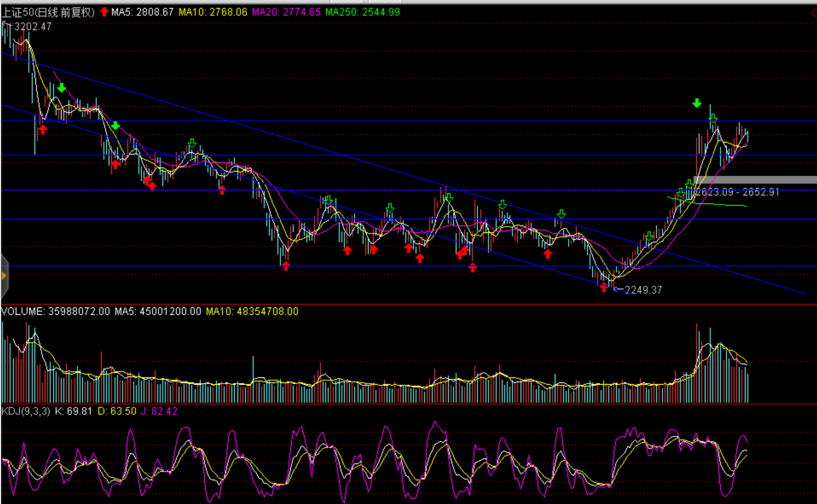Expand the side panel with orange triangle

[x=4, y=276]
